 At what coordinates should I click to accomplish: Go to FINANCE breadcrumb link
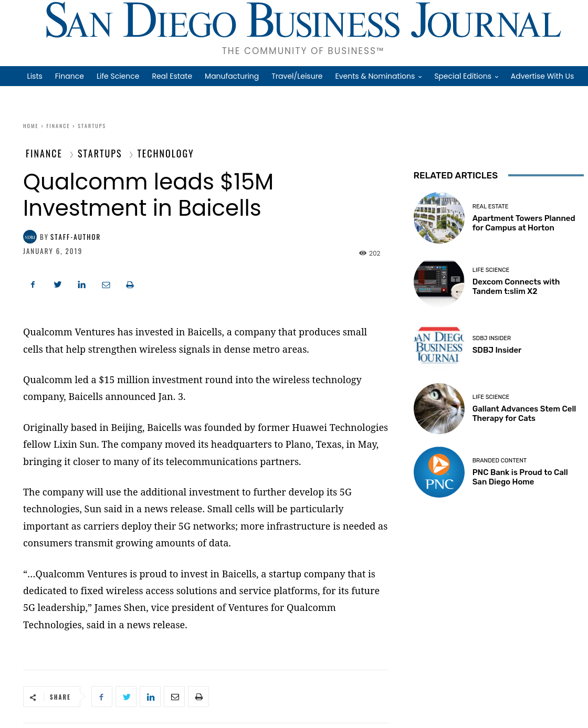pos(58,126)
